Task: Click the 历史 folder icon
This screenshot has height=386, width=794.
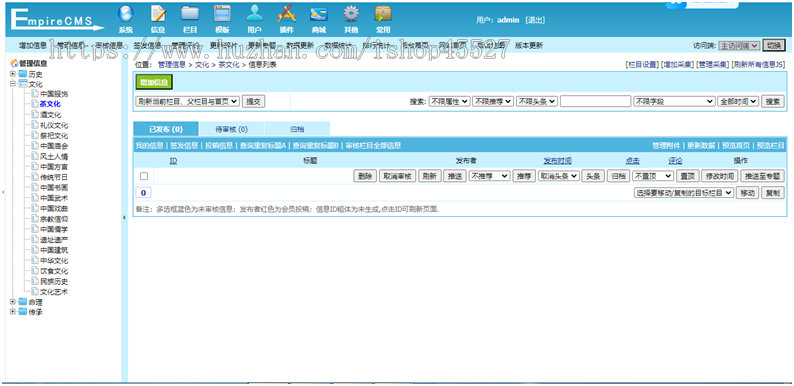Action: pyautogui.click(x=22, y=74)
